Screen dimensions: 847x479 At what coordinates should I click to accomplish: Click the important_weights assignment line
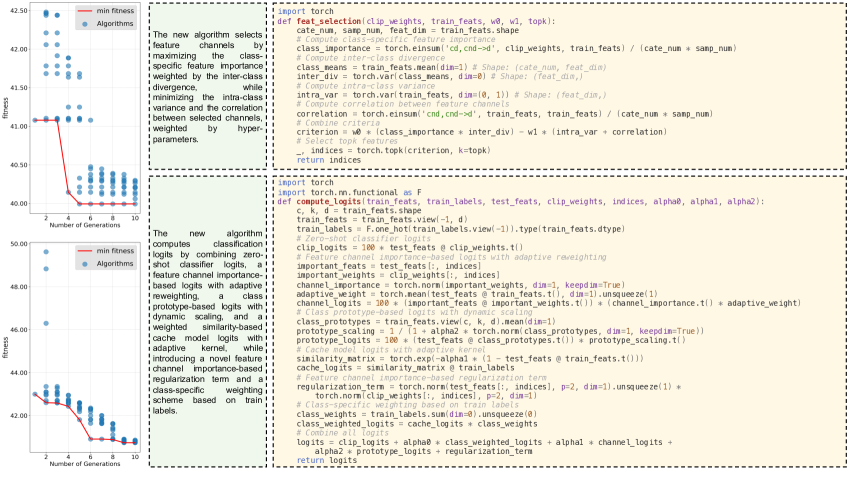click(x=396, y=275)
